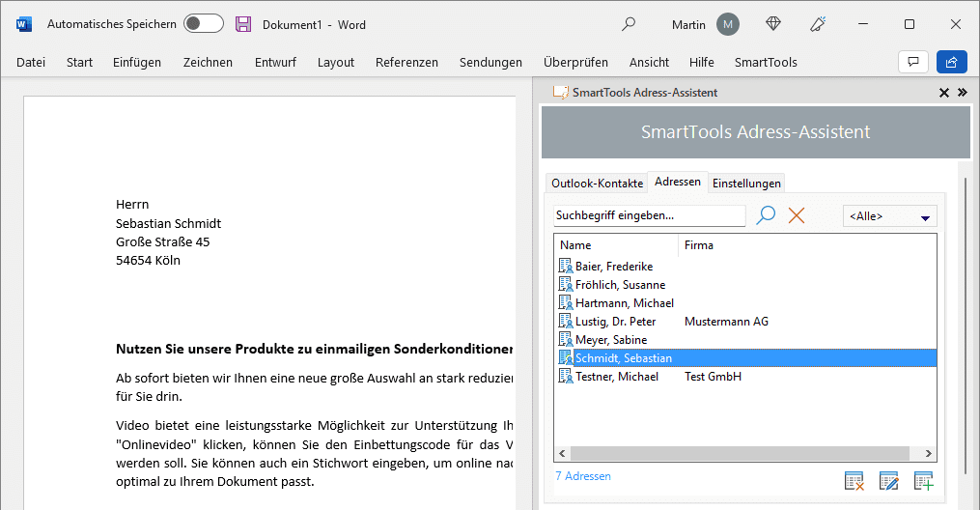Open the title bar search magnifier
The image size is (980, 510).
coord(629,24)
